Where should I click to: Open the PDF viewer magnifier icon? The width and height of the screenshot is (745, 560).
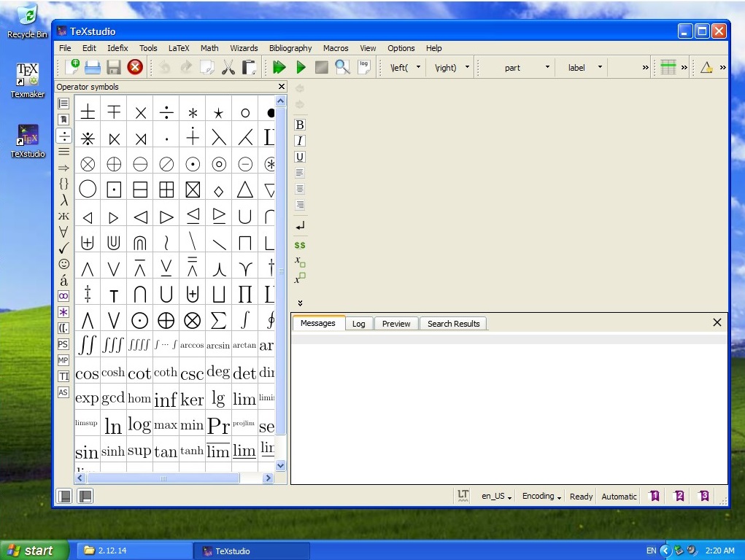(342, 67)
